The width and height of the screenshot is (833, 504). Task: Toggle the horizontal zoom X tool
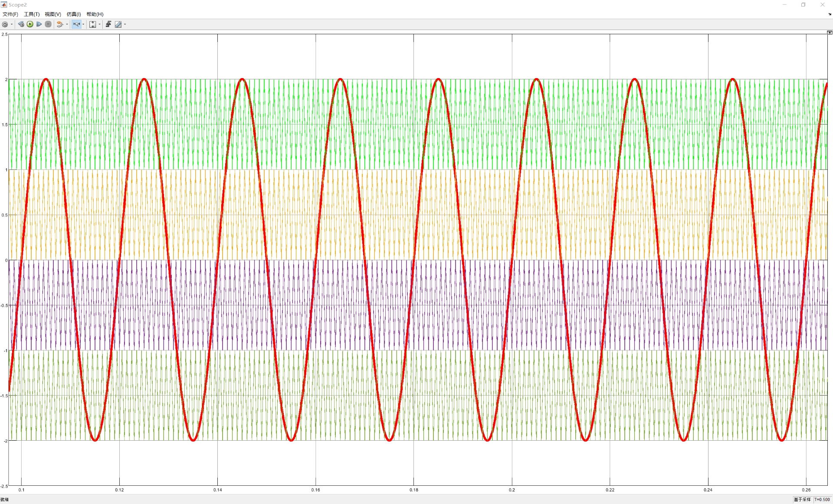pos(76,24)
